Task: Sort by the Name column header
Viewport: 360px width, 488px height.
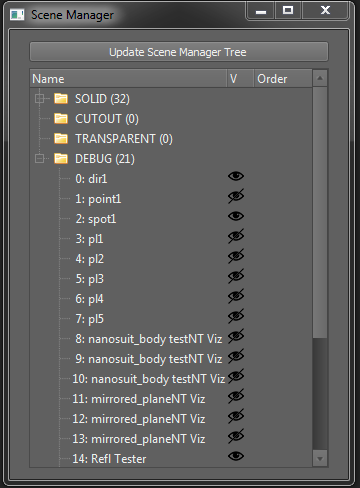Action: point(129,79)
